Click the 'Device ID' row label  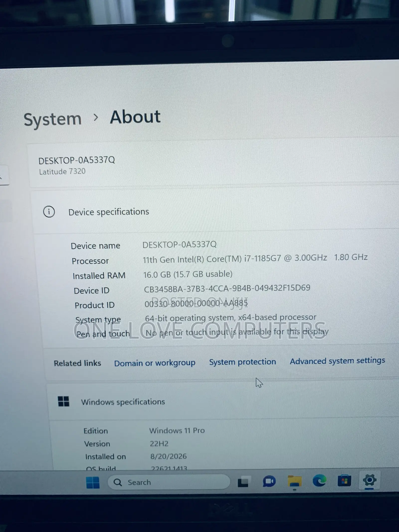point(92,291)
